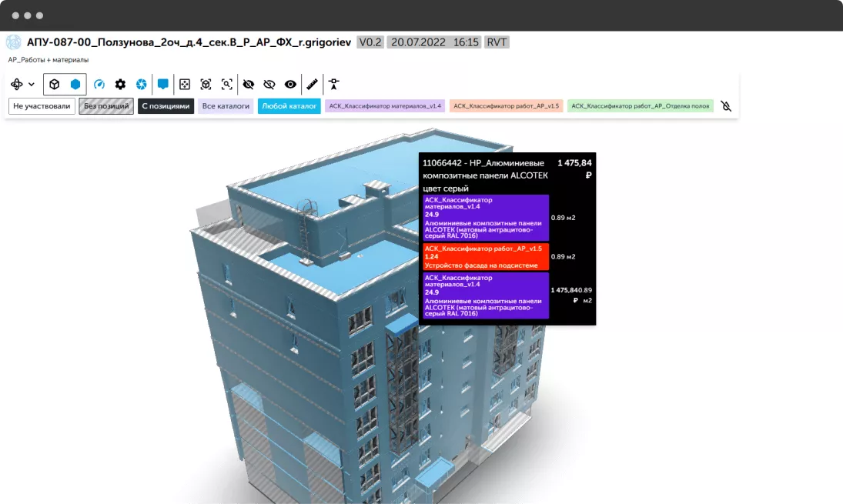The width and height of the screenshot is (843, 504).
Task: Open the speedometer performance tool
Action: [x=99, y=85]
